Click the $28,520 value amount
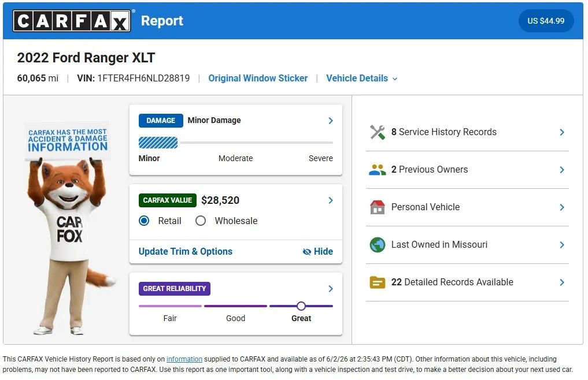 point(220,200)
